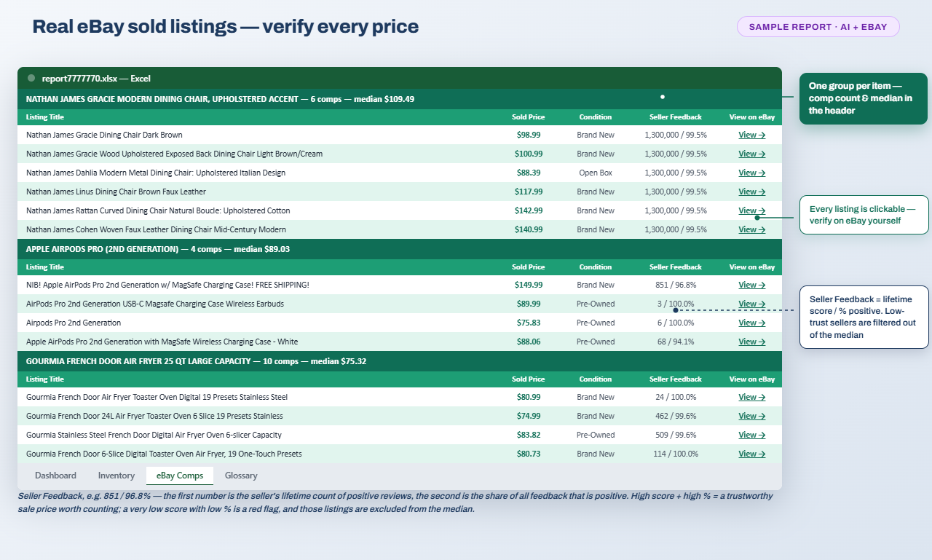
Task: Select the $142.99 sold price cell
Action: tap(529, 210)
